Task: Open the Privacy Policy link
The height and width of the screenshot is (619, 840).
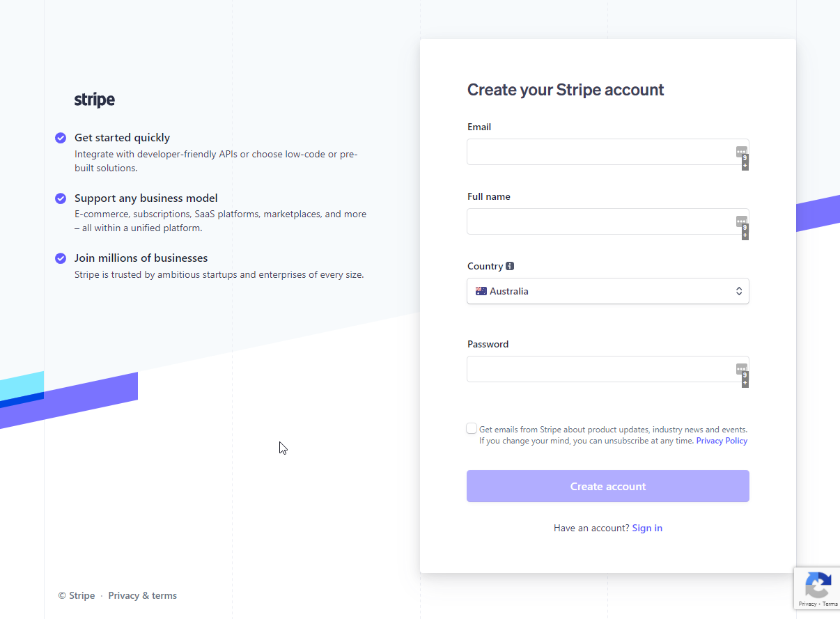Action: click(722, 441)
